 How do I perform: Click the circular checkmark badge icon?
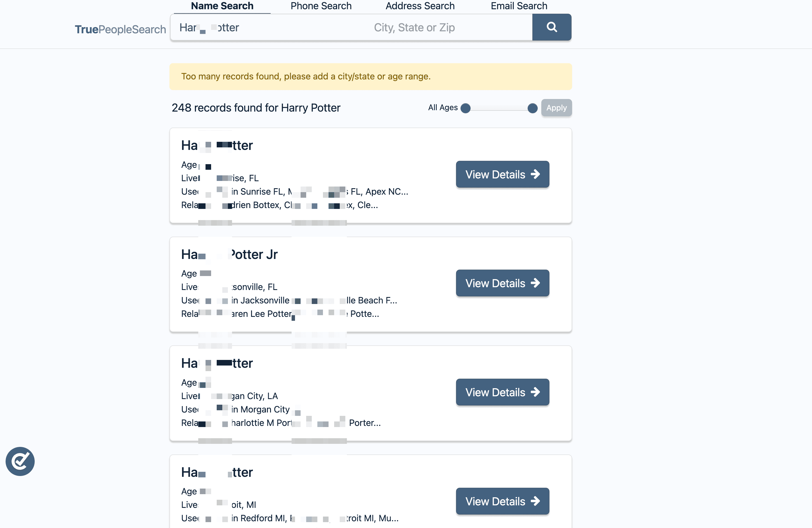point(20,461)
